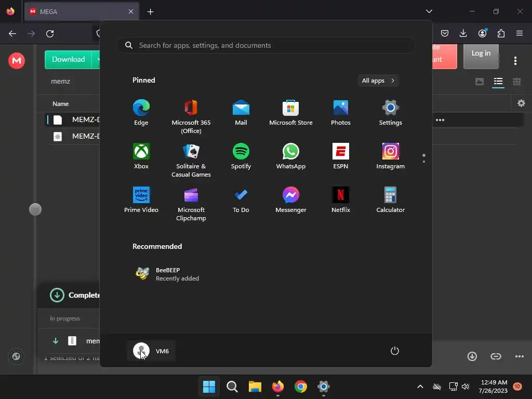This screenshot has height=399, width=532.
Task: Open the memz folder breadcrumb
Action: [x=60, y=82]
